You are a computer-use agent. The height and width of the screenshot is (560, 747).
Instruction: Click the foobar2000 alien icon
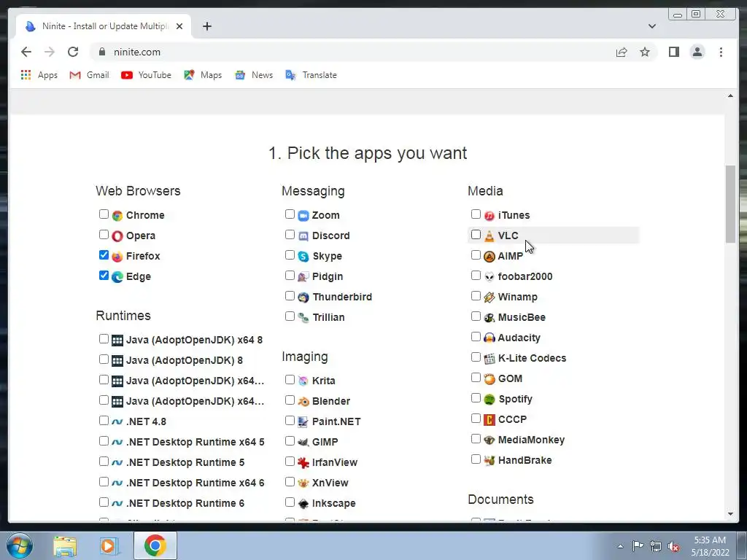[x=489, y=277]
